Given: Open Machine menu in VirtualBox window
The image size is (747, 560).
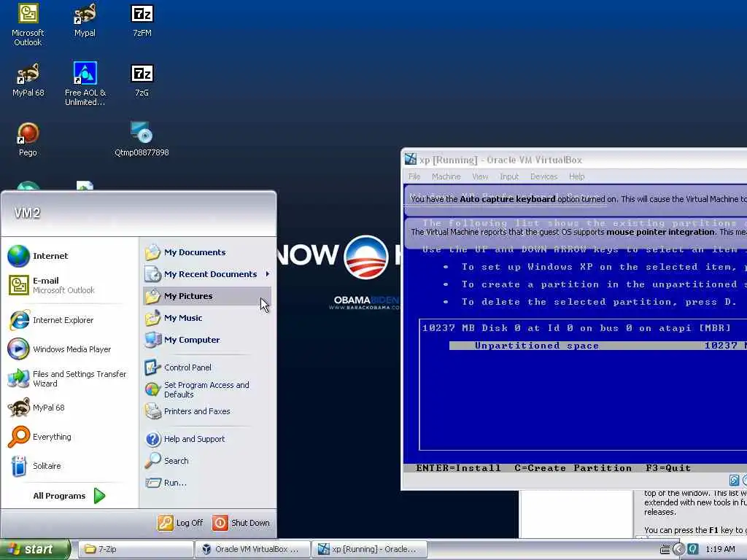Looking at the screenshot, I should 446,176.
